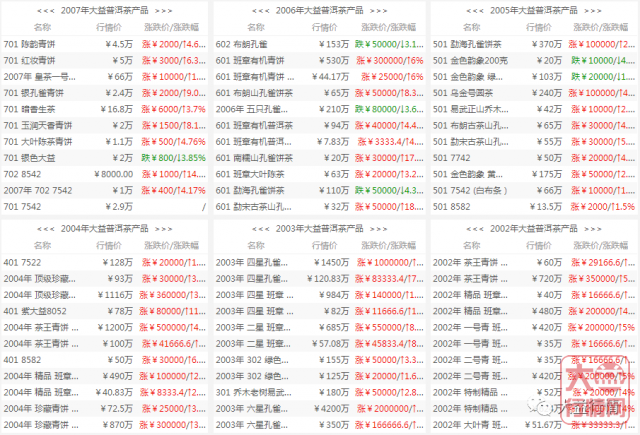Open the 2006年大益普洱茶产品 table title
The height and width of the screenshot is (435, 640).
[x=319, y=11]
